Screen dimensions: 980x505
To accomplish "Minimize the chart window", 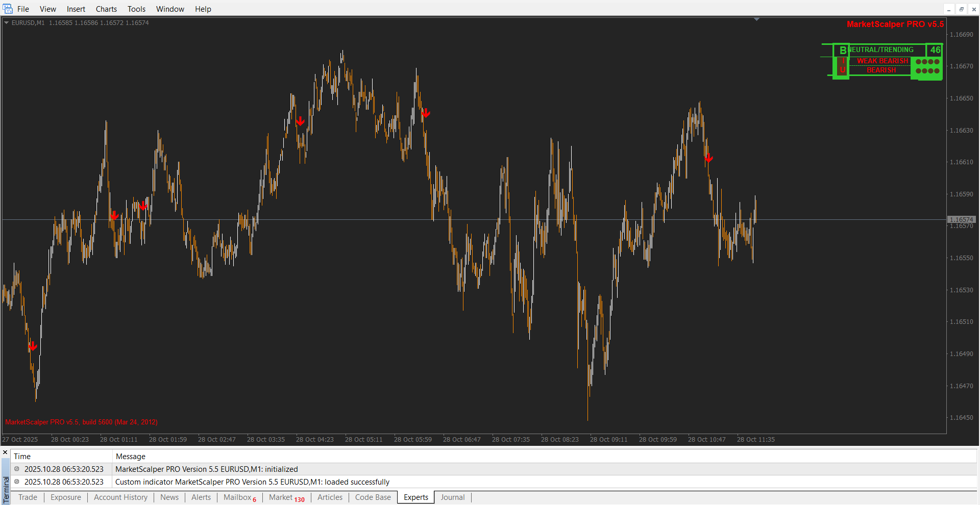I will coord(949,9).
